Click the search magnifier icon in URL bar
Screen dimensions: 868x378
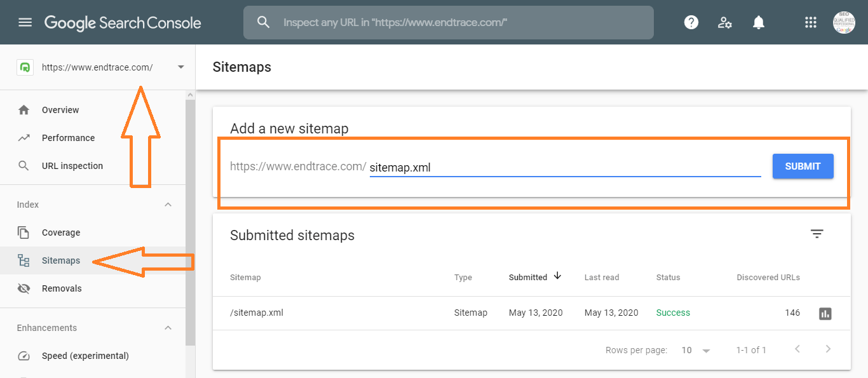[264, 22]
